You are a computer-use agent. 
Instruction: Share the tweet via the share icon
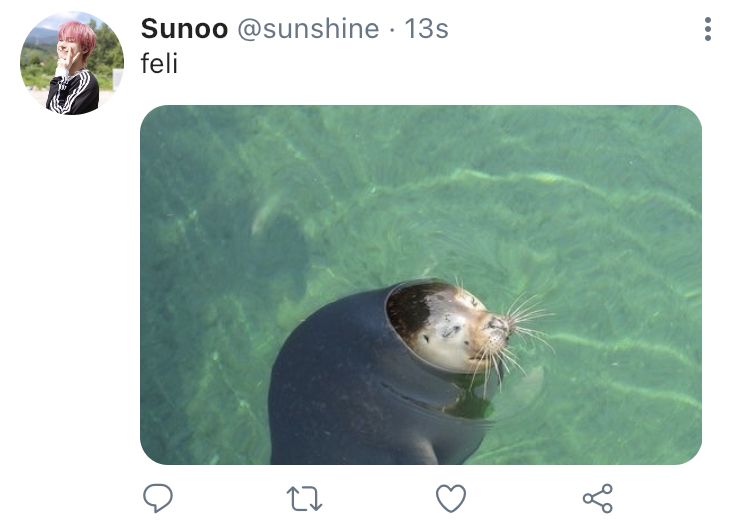pyautogui.click(x=597, y=498)
